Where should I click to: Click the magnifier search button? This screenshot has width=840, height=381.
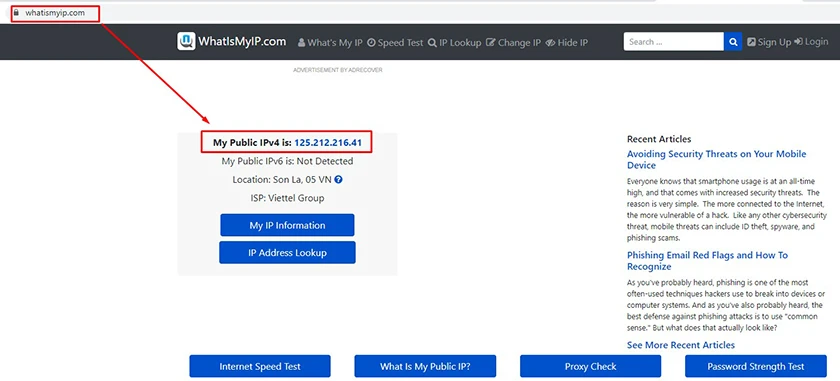click(x=733, y=42)
